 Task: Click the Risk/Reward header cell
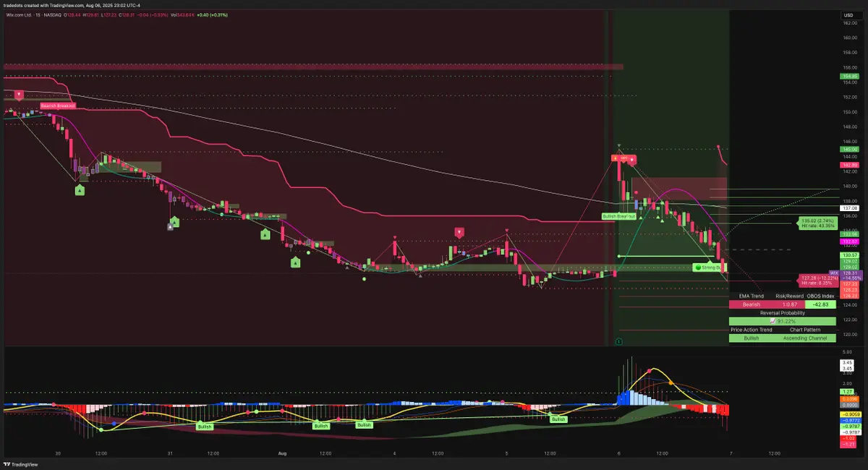790,296
